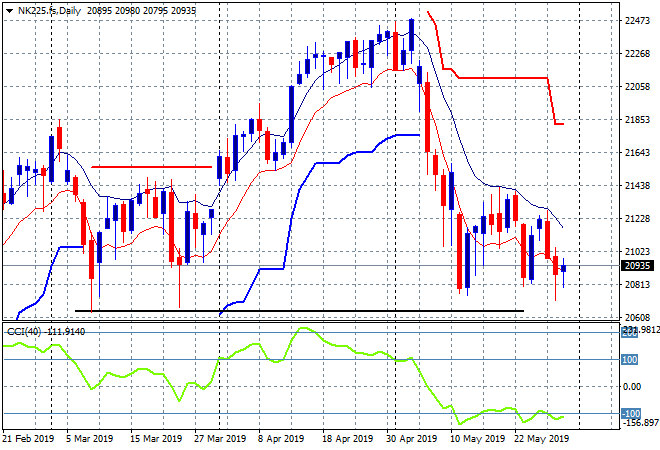
Task: Click the 8 Apr 2019 date label
Action: pyautogui.click(x=281, y=439)
